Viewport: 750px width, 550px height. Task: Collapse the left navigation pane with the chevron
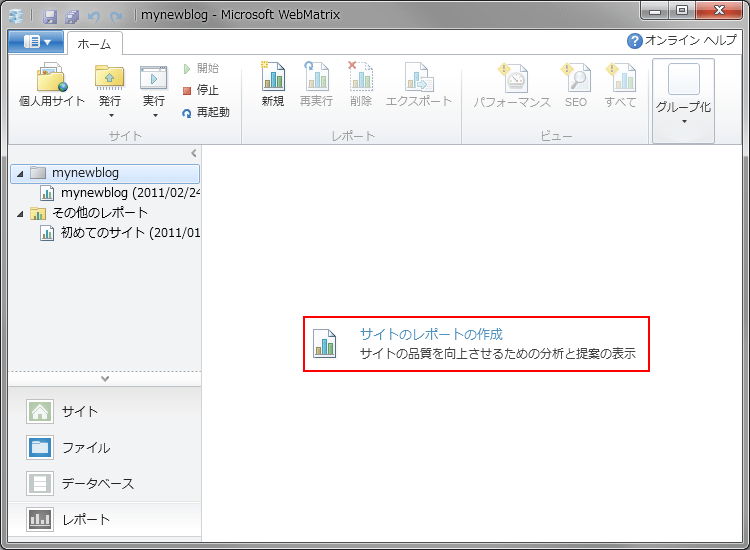coord(194,153)
